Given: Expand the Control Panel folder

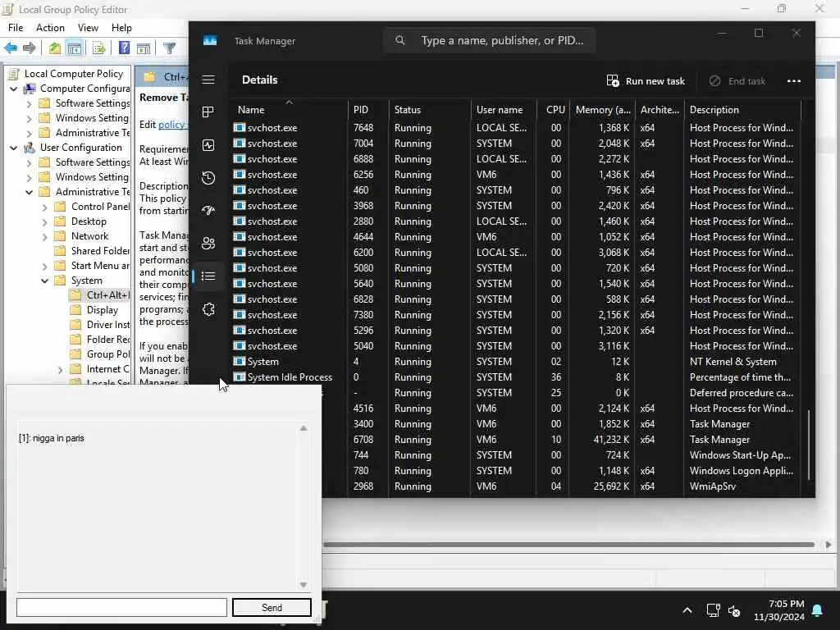Looking at the screenshot, I should (45, 207).
